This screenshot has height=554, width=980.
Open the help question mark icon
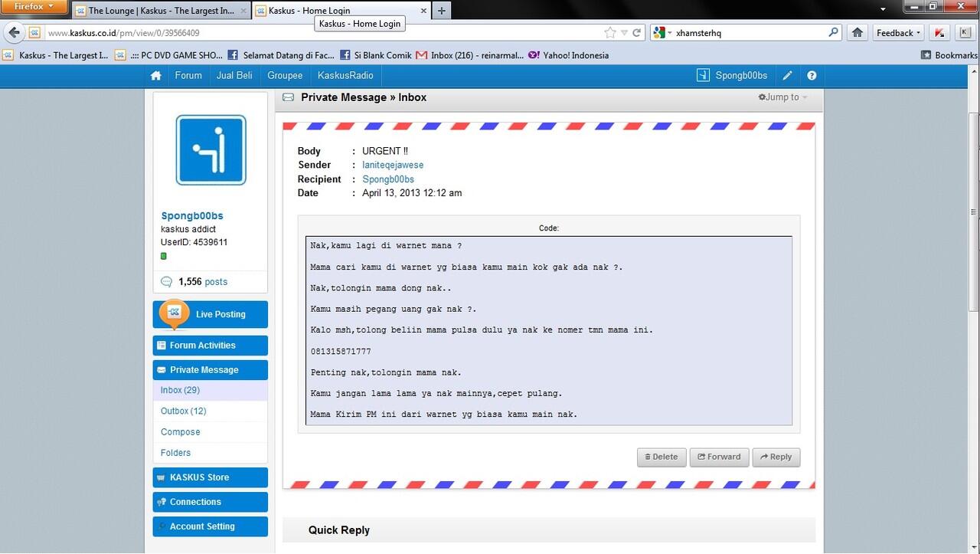pos(812,76)
